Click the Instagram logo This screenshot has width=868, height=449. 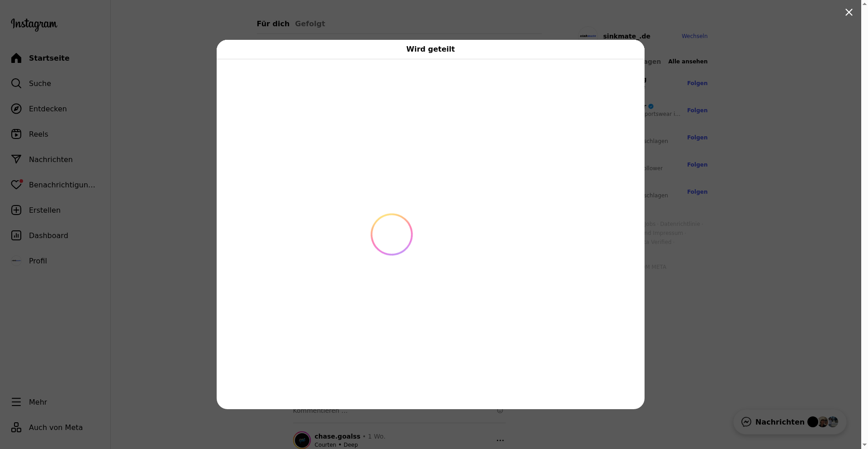(34, 24)
